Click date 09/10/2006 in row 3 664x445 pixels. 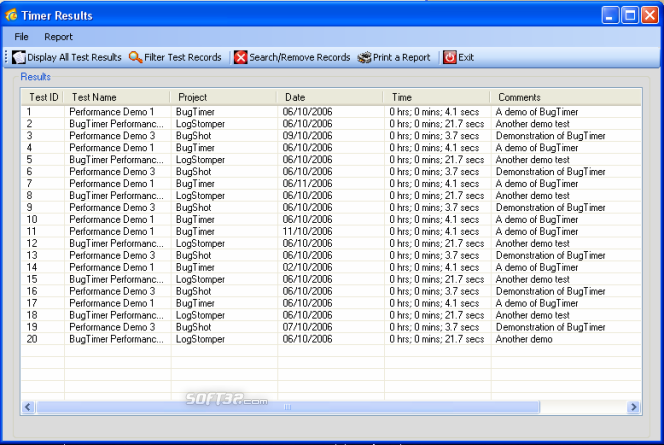[307, 135]
